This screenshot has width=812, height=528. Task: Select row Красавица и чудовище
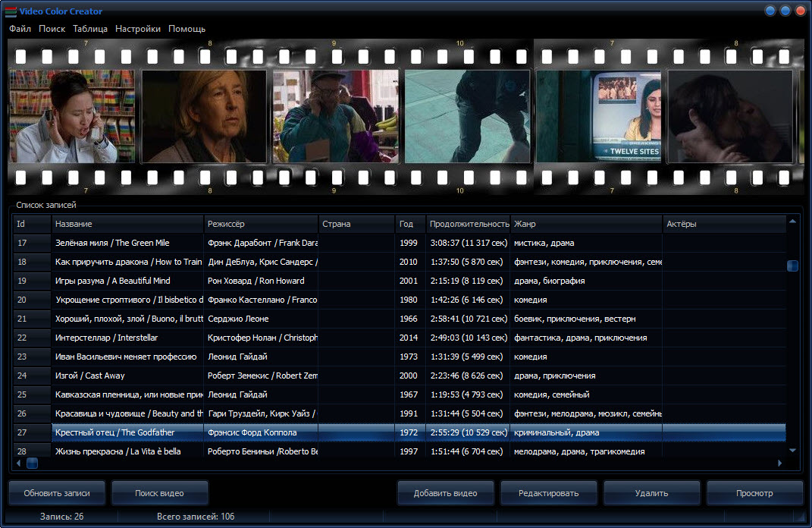[400, 413]
